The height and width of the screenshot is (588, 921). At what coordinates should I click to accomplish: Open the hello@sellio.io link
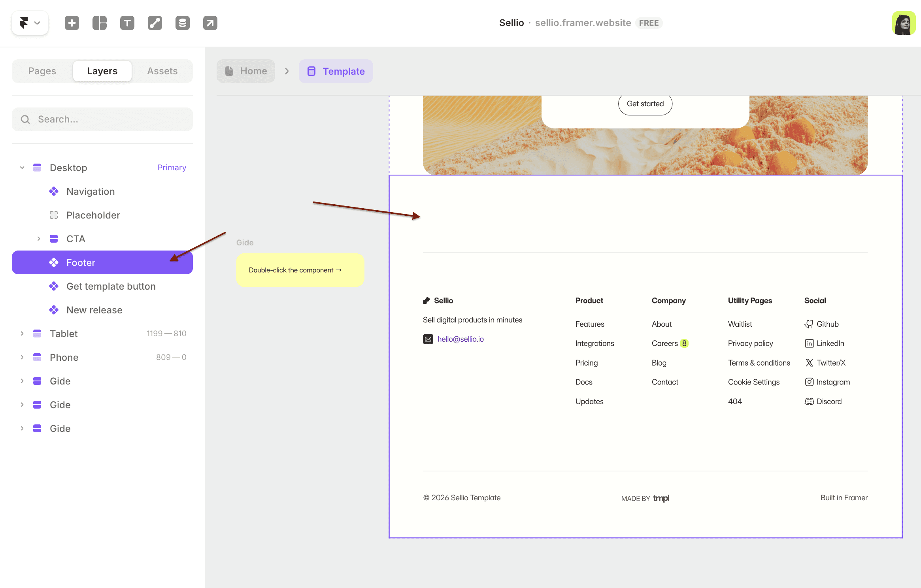tap(460, 339)
